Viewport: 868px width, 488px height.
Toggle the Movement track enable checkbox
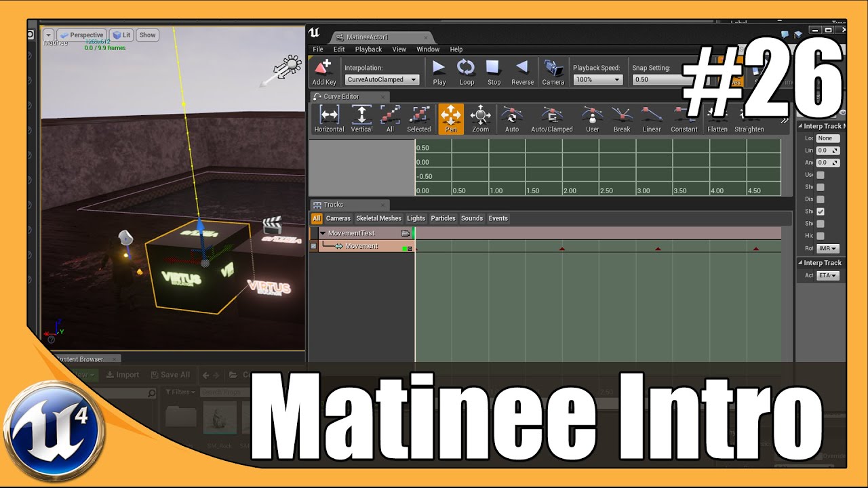pos(313,247)
